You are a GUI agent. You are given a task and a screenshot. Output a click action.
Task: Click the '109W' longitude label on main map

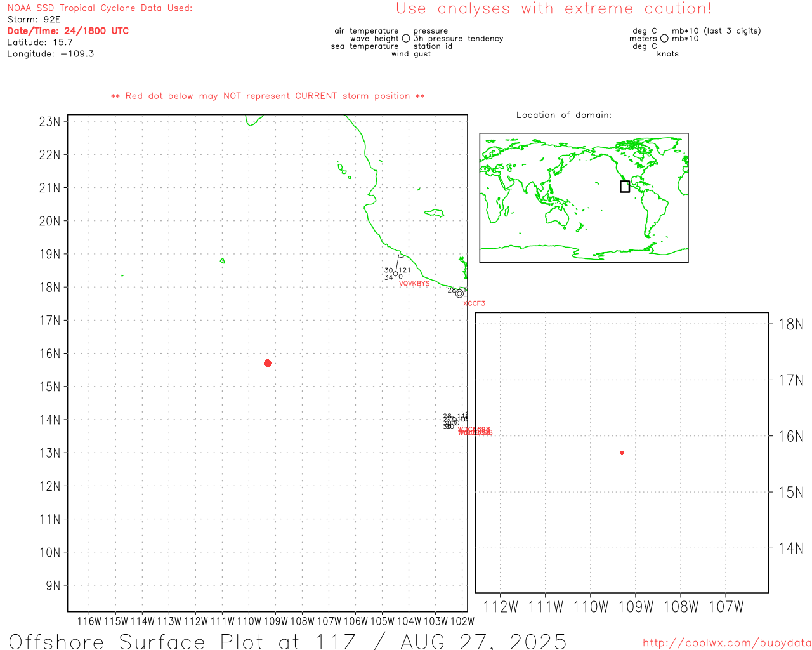point(275,621)
